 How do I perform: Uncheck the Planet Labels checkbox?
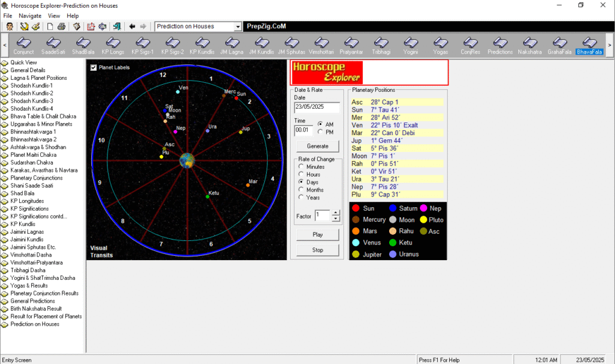coord(93,68)
